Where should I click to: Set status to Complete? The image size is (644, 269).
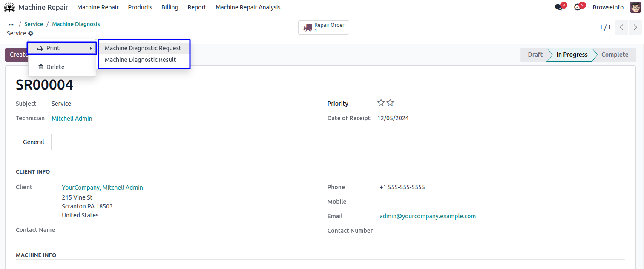pos(615,55)
